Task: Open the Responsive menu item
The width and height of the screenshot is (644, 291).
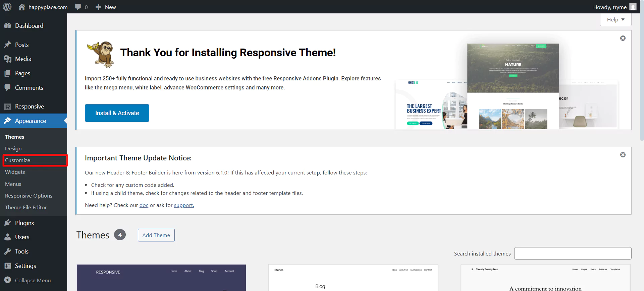Action: [x=34, y=106]
